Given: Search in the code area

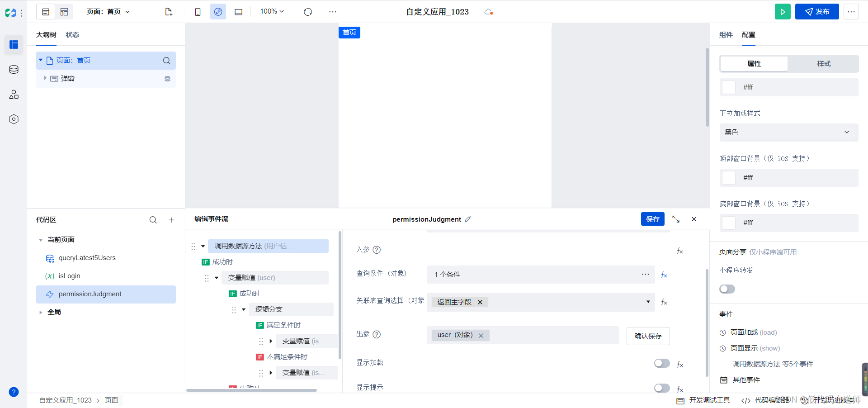Looking at the screenshot, I should 153,220.
